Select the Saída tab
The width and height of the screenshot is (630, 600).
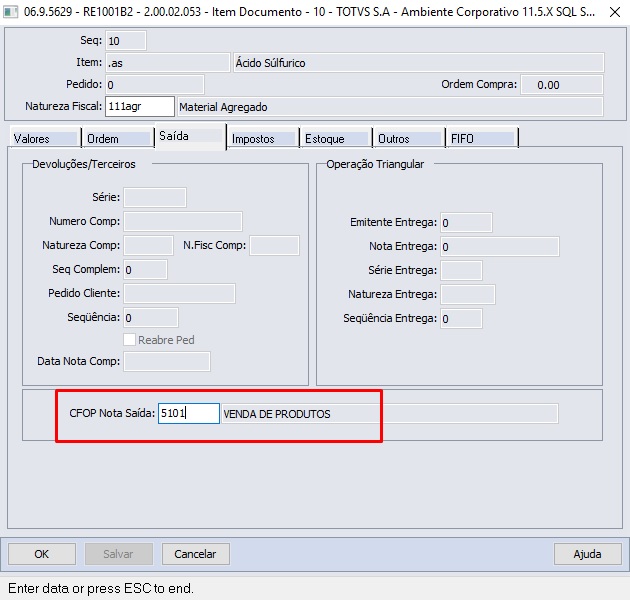[190, 136]
